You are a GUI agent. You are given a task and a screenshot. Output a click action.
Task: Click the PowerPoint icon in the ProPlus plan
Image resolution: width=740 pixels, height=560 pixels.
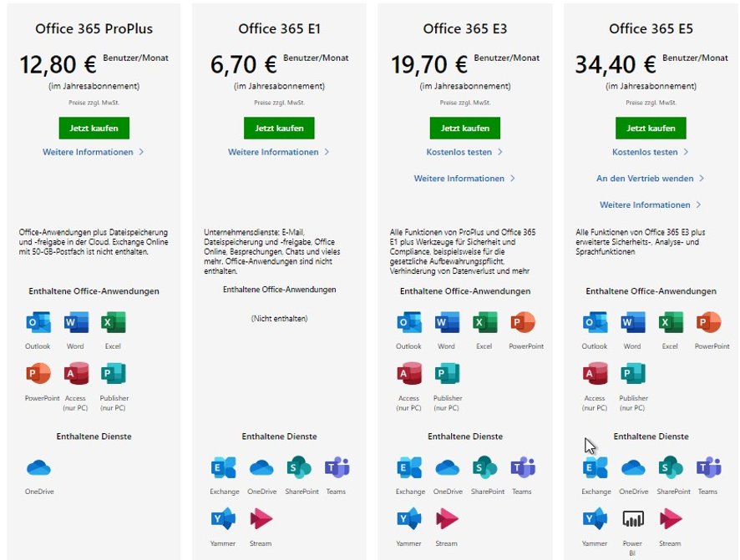tap(38, 373)
